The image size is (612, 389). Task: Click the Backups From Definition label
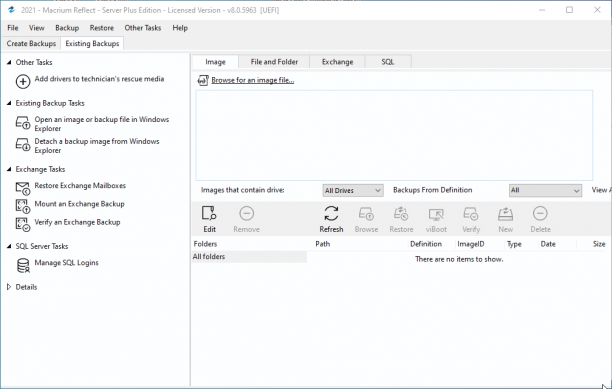tap(432, 190)
